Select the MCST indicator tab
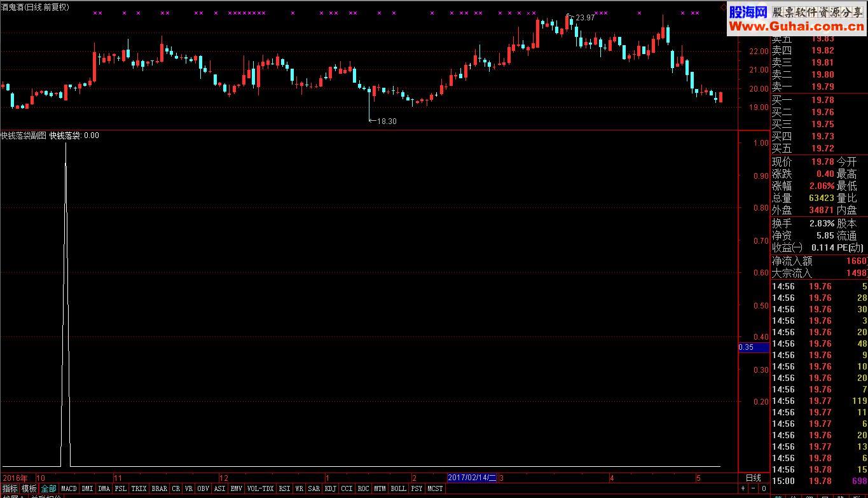The width and height of the screenshot is (868, 498). 435,488
